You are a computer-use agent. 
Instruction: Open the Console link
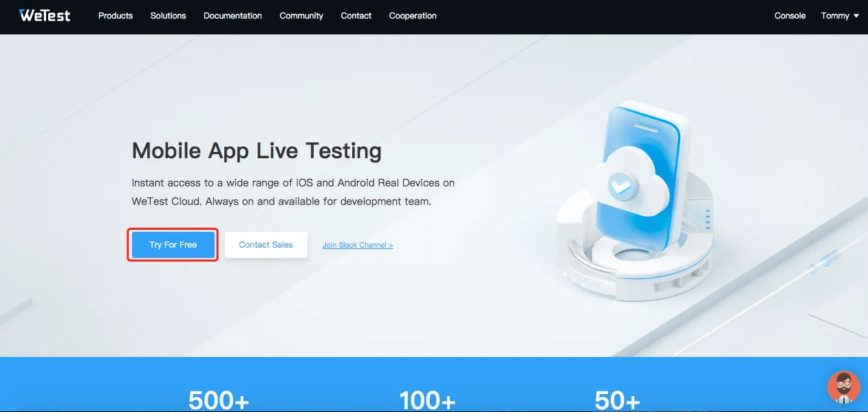pos(790,16)
